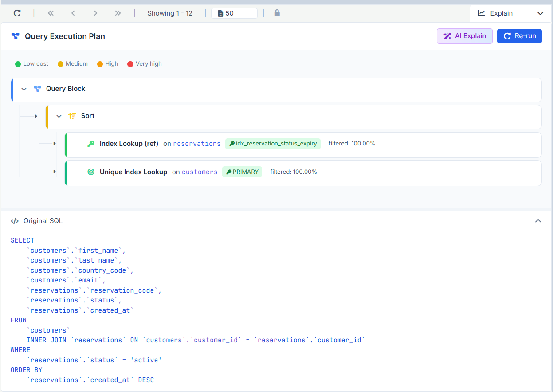Click the customers email column line

point(67,280)
